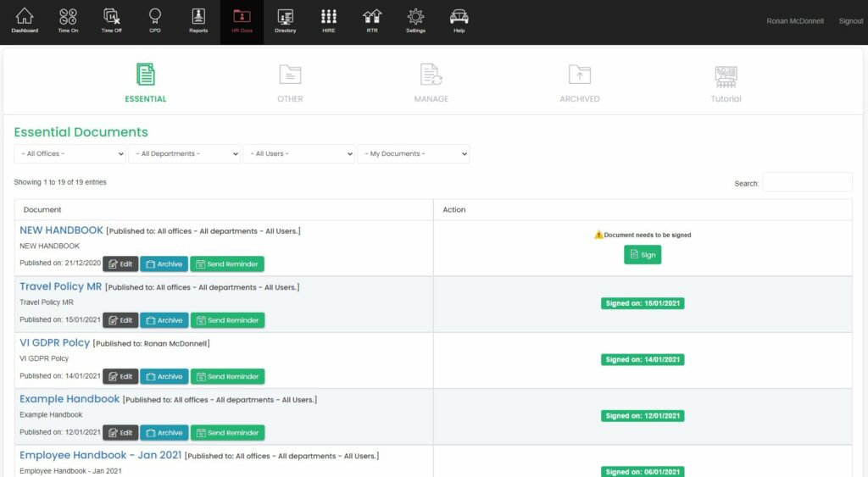Image resolution: width=868 pixels, height=477 pixels.
Task: Open the Example Handbook link
Action: [70, 399]
